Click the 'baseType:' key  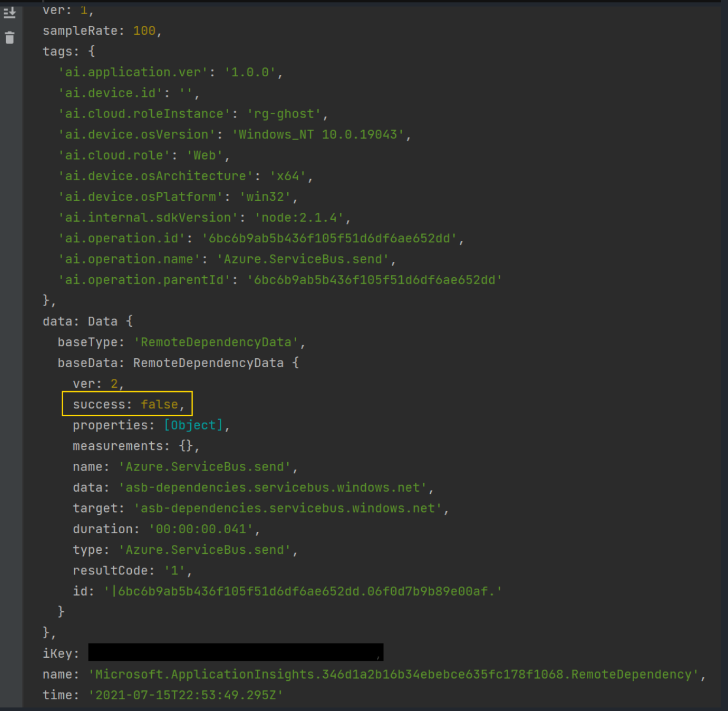[91, 342]
